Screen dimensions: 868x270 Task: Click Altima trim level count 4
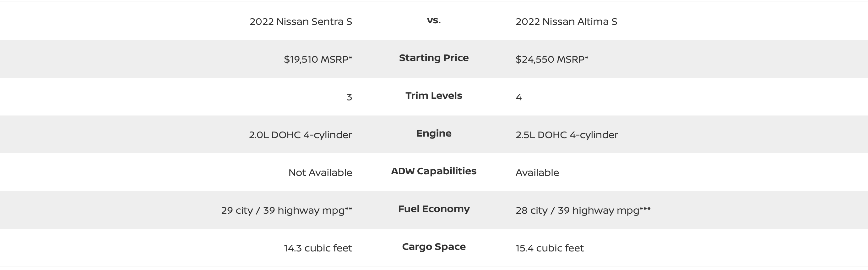click(x=518, y=97)
